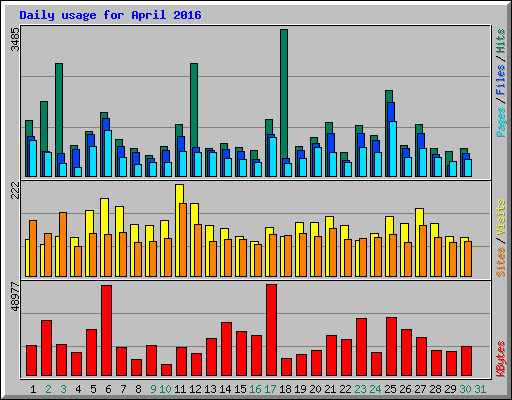Click day 18 on the x-axis
The height and width of the screenshot is (400, 512).
click(x=285, y=389)
